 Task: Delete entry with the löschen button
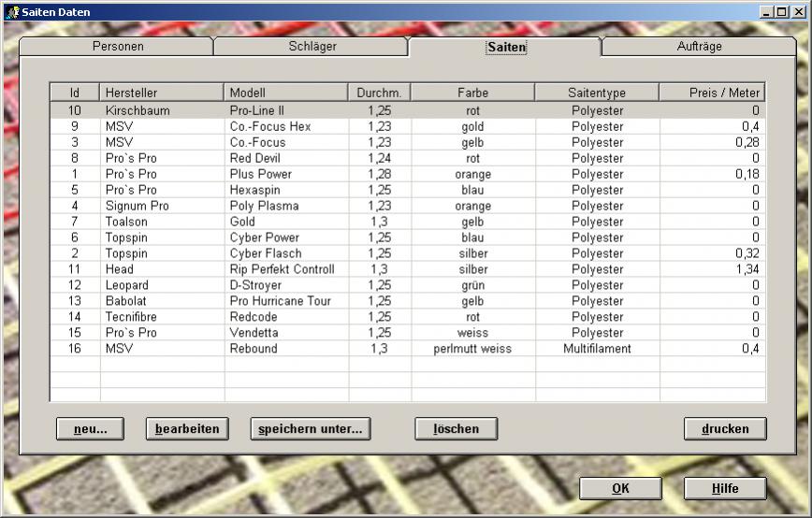[456, 429]
